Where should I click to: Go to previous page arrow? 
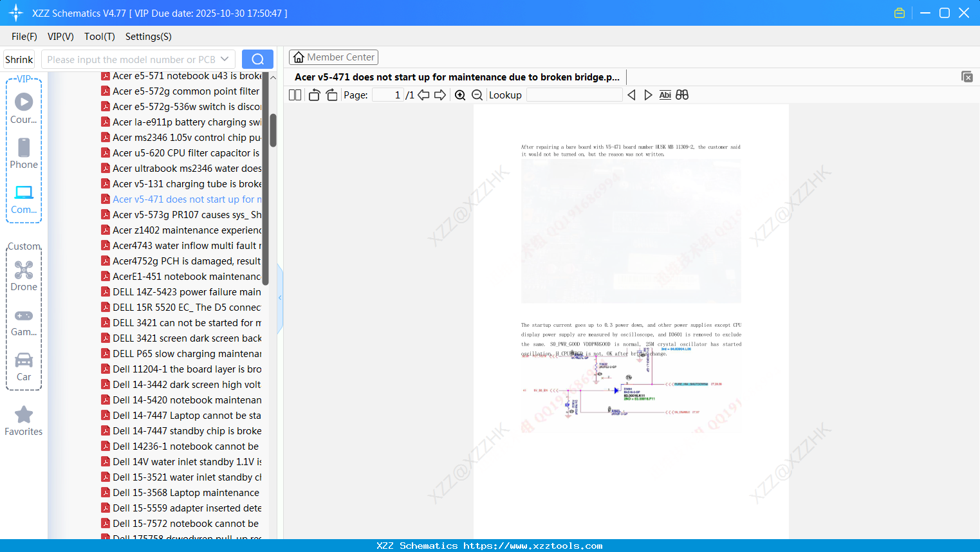click(423, 95)
